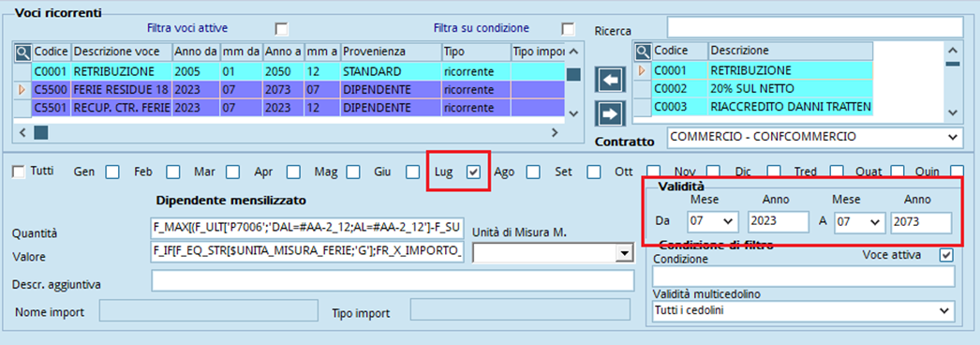Image resolution: width=980 pixels, height=345 pixels.
Task: Open the Contratto dropdown
Action: pos(952,137)
